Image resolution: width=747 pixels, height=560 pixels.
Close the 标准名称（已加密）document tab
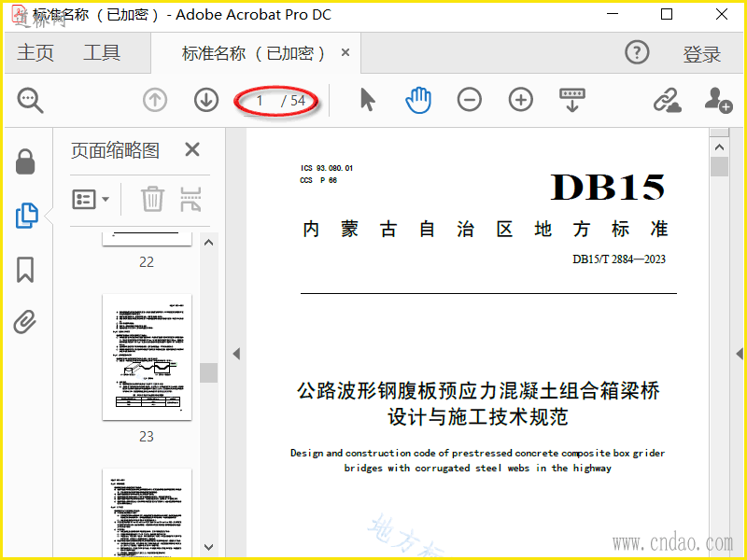[345, 52]
